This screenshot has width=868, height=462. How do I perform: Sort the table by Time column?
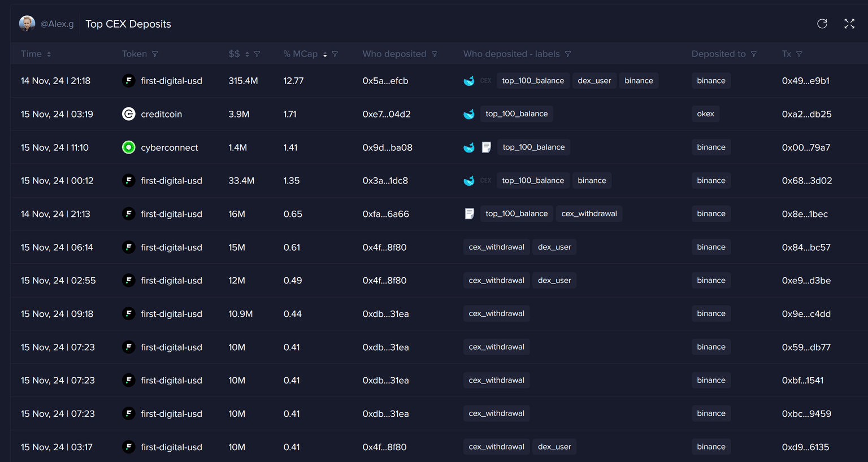pyautogui.click(x=49, y=54)
